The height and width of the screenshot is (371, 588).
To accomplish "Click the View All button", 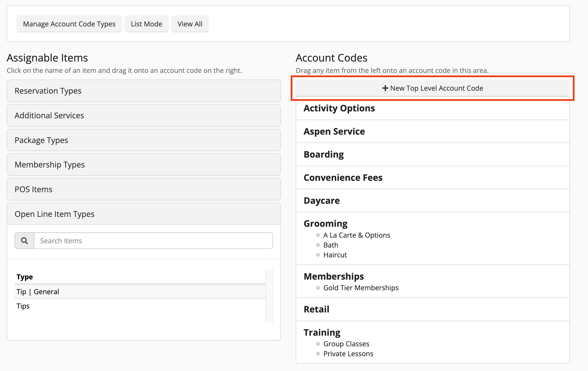I will coord(190,24).
